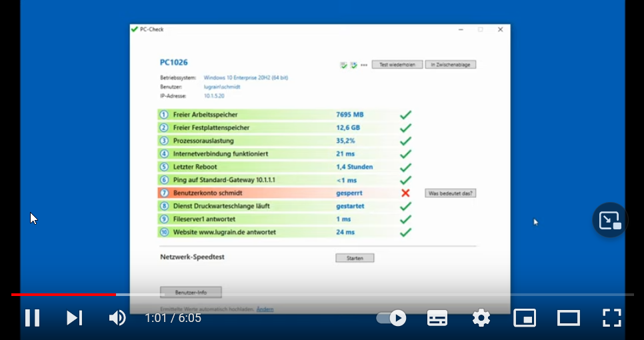This screenshot has height=340, width=644.
Task: Click the 'Test wiederholen' button
Action: pos(397,65)
